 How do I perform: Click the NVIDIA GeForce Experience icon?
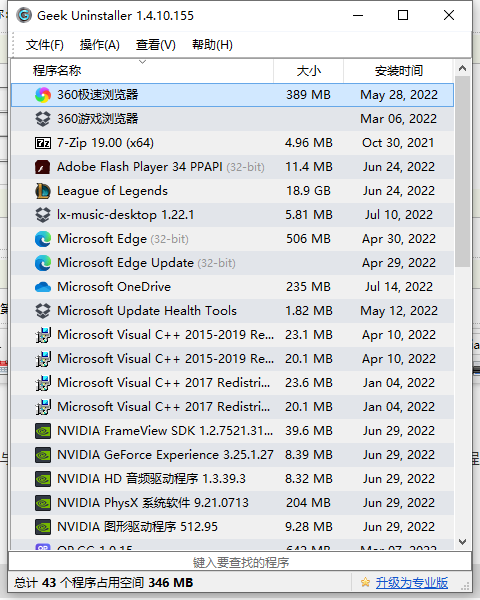43,455
